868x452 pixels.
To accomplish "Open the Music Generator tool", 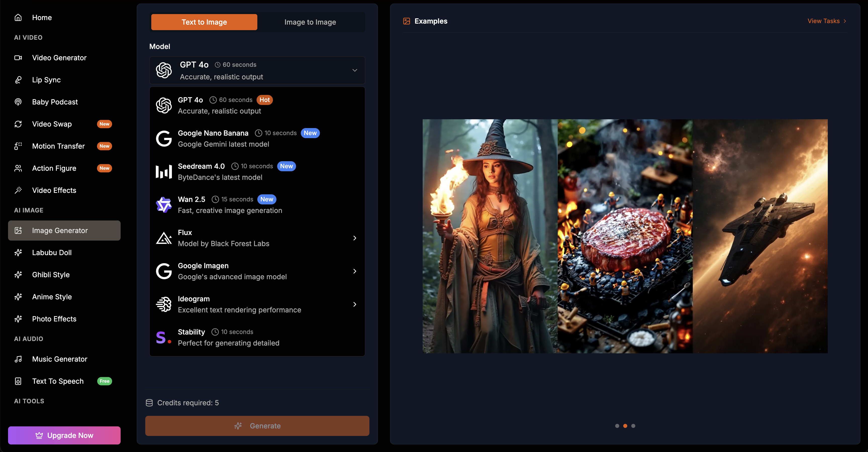I will [59, 359].
